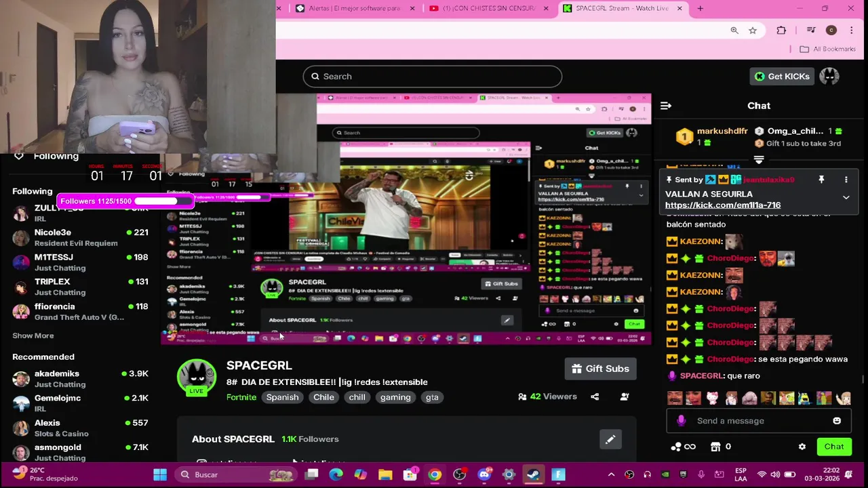Open the Chrome extensions puzzle icon
This screenshot has height=488, width=868.
click(x=781, y=30)
